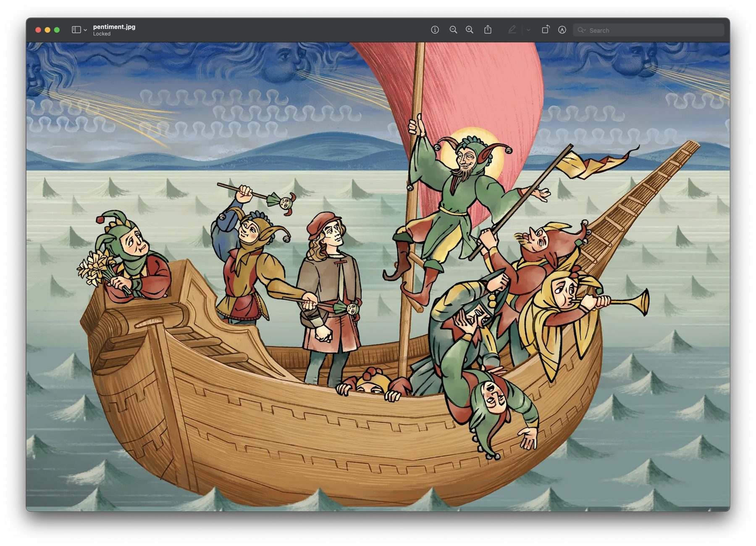This screenshot has height=546, width=756.
Task: Enter full screen with the green button
Action: (x=57, y=30)
